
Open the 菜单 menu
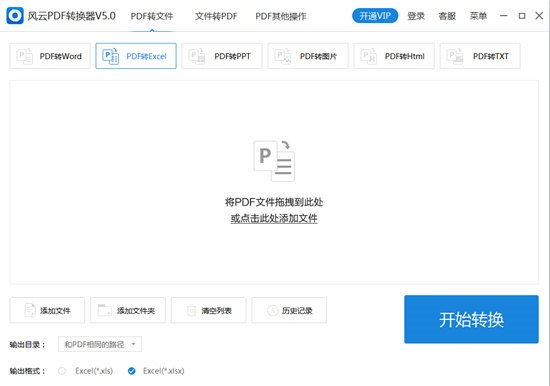pyautogui.click(x=478, y=16)
